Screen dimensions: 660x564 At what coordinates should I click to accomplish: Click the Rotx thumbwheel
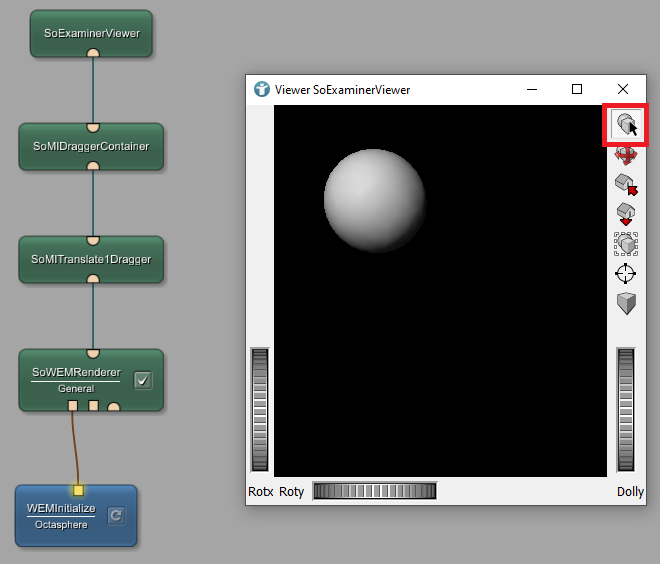260,410
